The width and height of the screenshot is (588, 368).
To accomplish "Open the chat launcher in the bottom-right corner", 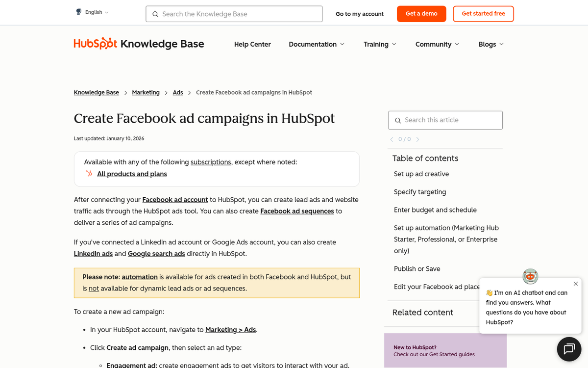I will pyautogui.click(x=569, y=349).
